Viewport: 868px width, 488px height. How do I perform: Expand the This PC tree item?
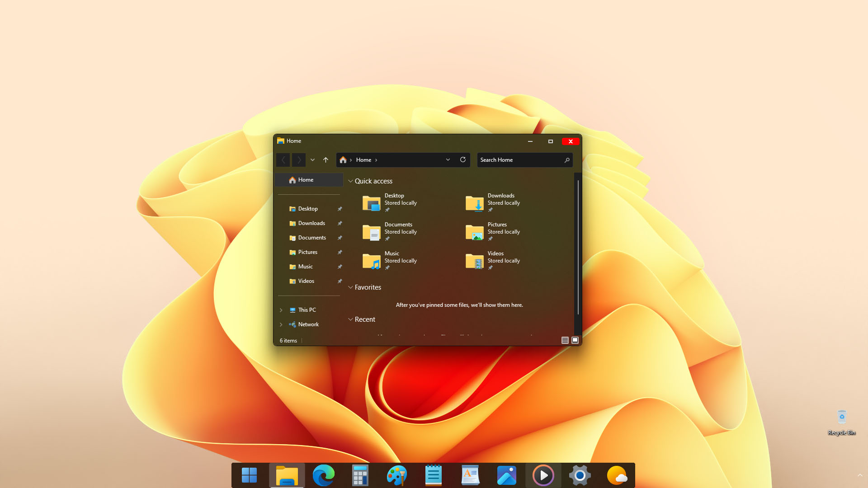pyautogui.click(x=281, y=310)
